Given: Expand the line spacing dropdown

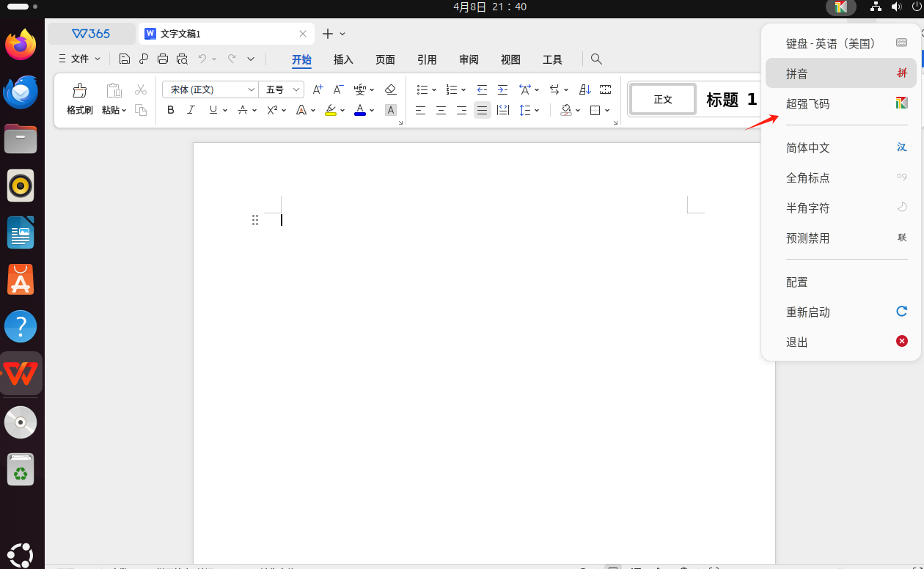Looking at the screenshot, I should tap(537, 111).
